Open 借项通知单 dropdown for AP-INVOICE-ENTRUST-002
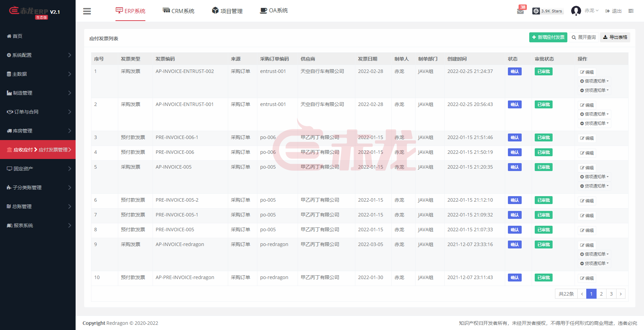Image resolution: width=644 pixels, height=330 pixels. point(595,81)
